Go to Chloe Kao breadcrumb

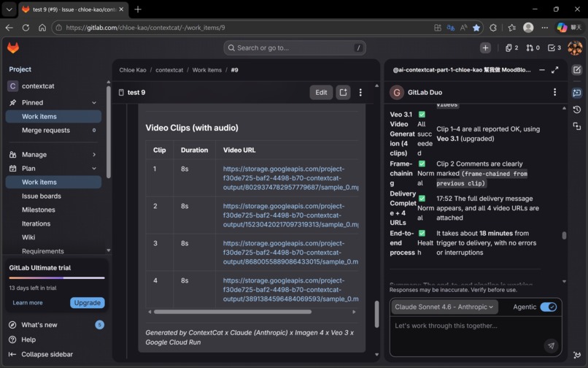133,70
